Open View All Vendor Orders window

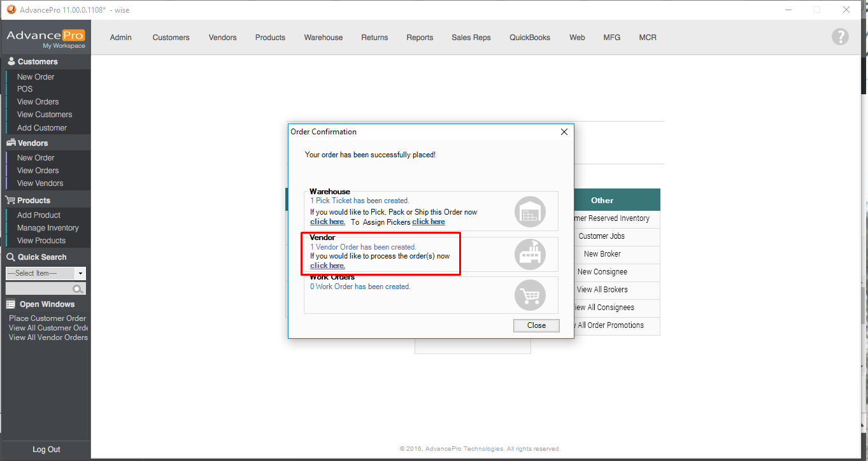48,337
